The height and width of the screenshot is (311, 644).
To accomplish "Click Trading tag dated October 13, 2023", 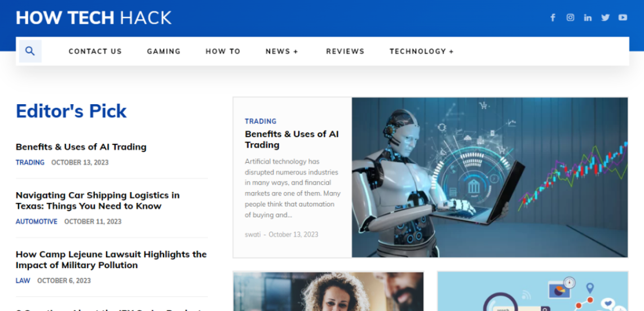I will (x=30, y=162).
